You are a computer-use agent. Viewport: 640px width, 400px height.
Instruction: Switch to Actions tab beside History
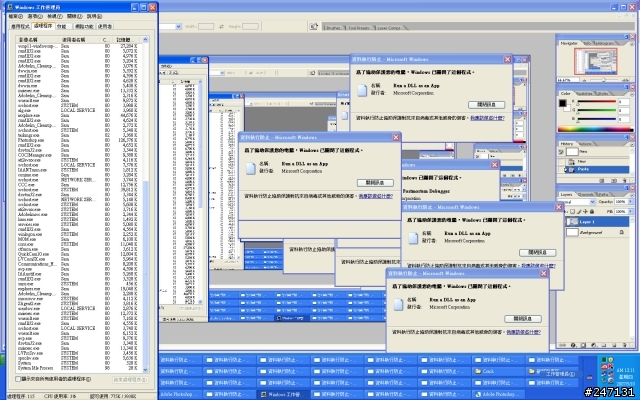point(585,144)
